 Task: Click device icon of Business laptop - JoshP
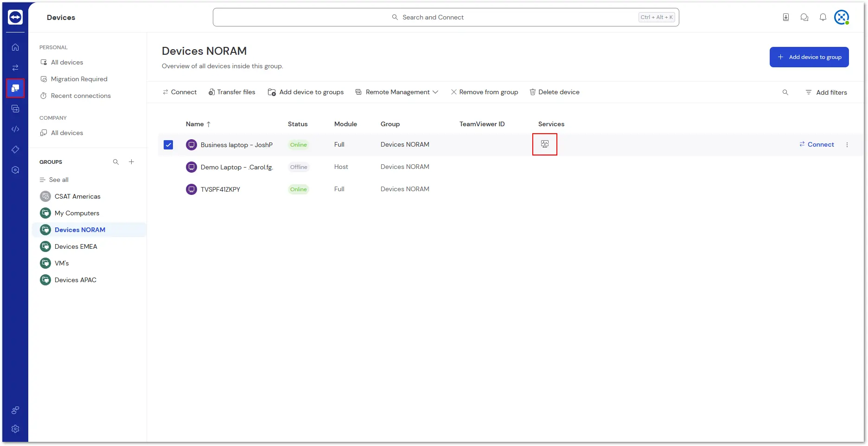(x=191, y=145)
